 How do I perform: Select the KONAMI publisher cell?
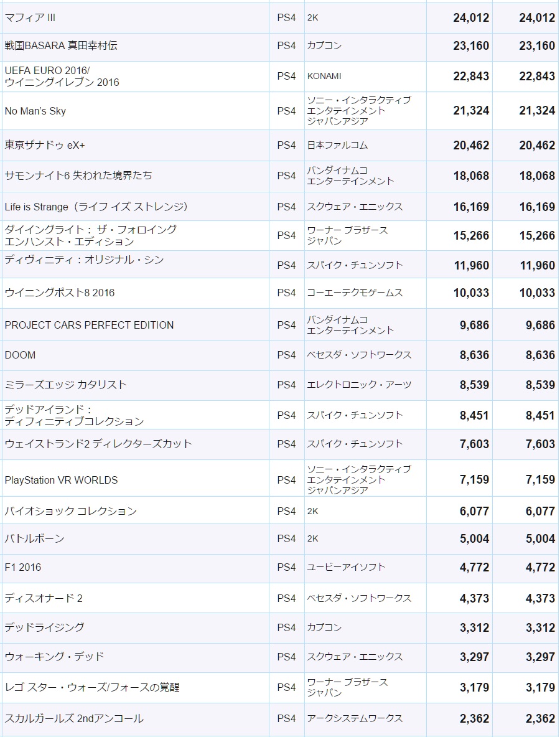[x=324, y=76]
